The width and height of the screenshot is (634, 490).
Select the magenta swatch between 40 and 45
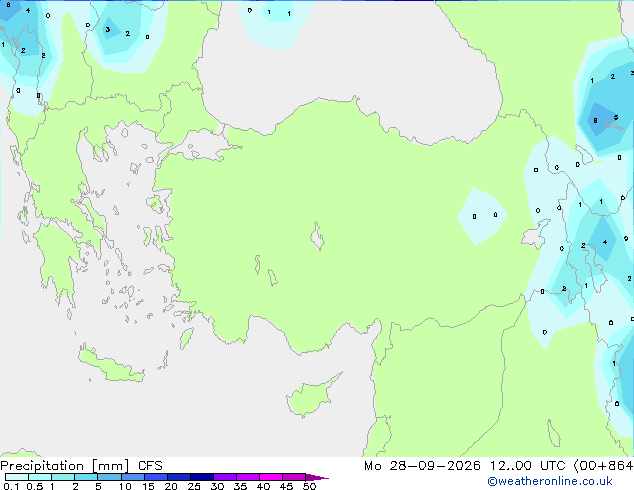coord(271,477)
